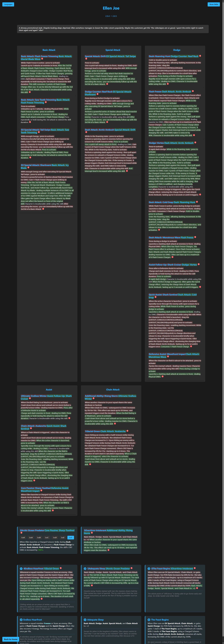This screenshot has width=224, height=644.
Task: Click warning icon after Glacial Blade Wave title
Action: click(x=42, y=59)
